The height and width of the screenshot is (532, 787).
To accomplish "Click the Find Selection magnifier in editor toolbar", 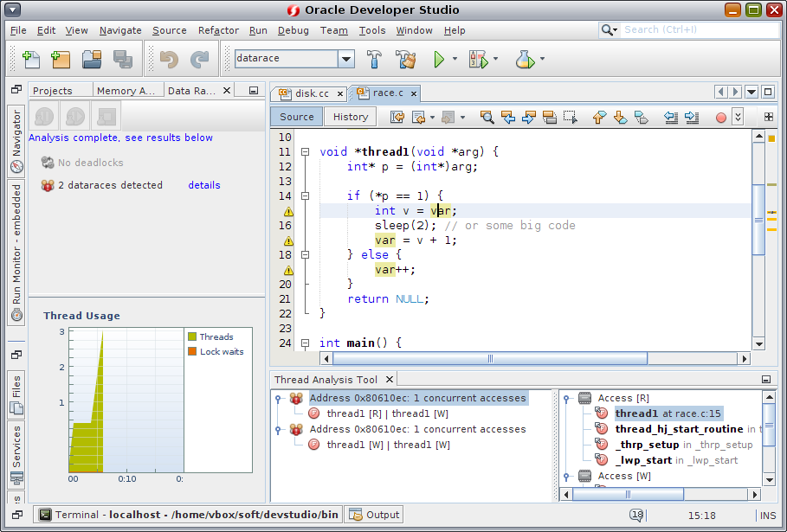I will tap(487, 117).
